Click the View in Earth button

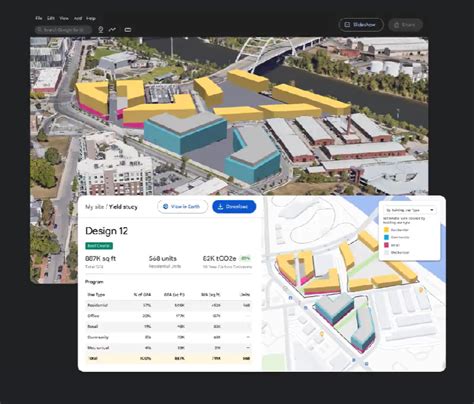point(182,207)
